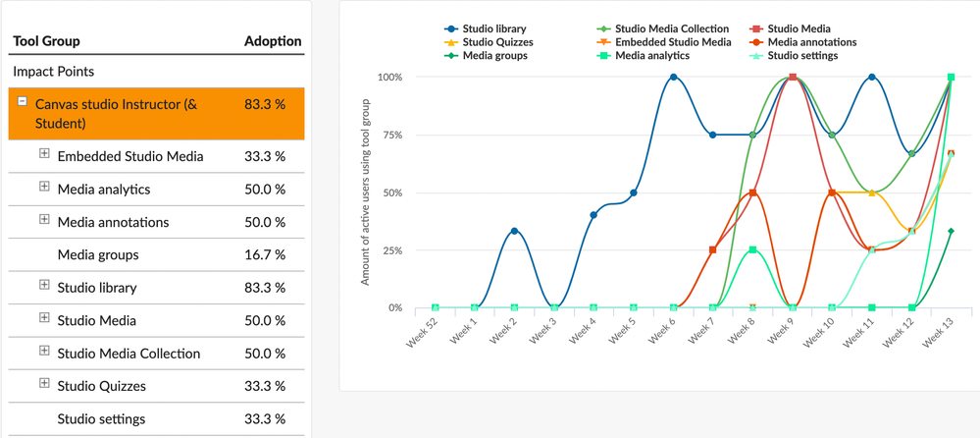Expand the Studio Media row
The image size is (980, 438).
point(44,319)
